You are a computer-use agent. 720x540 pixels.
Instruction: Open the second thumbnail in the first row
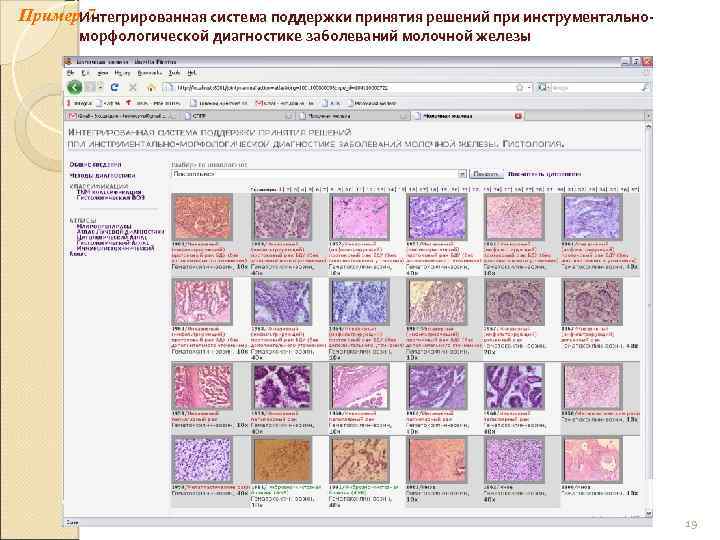click(x=282, y=217)
